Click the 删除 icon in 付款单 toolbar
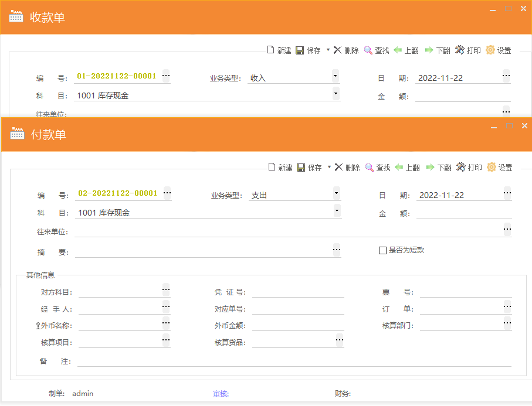532x406 pixels. [x=338, y=168]
